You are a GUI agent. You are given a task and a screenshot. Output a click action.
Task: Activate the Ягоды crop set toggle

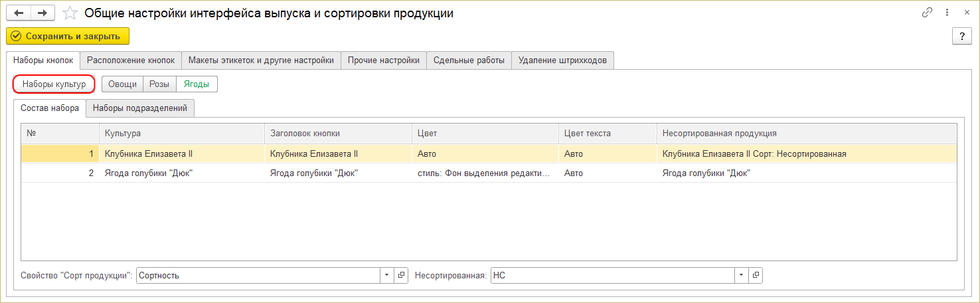point(197,84)
